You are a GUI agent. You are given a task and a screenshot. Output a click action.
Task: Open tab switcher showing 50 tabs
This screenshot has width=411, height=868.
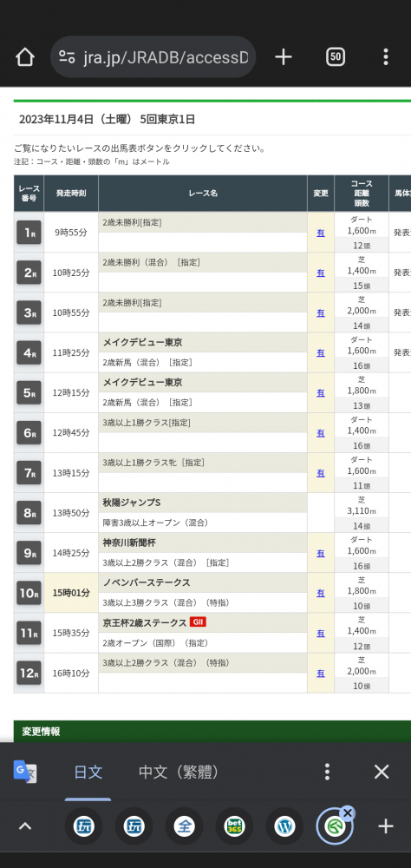(336, 56)
